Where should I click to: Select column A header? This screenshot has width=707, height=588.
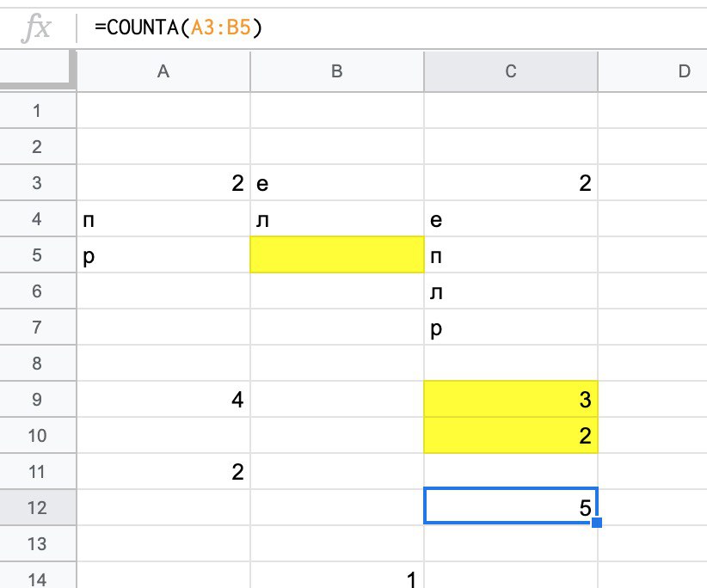tap(163, 72)
